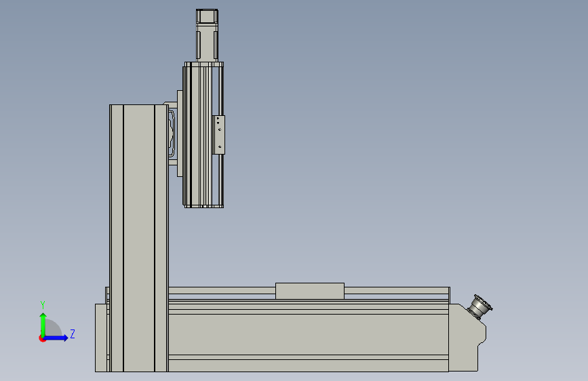588x381 pixels.
Task: Select the motor on top of the vertical actuator
Action: 207,35
